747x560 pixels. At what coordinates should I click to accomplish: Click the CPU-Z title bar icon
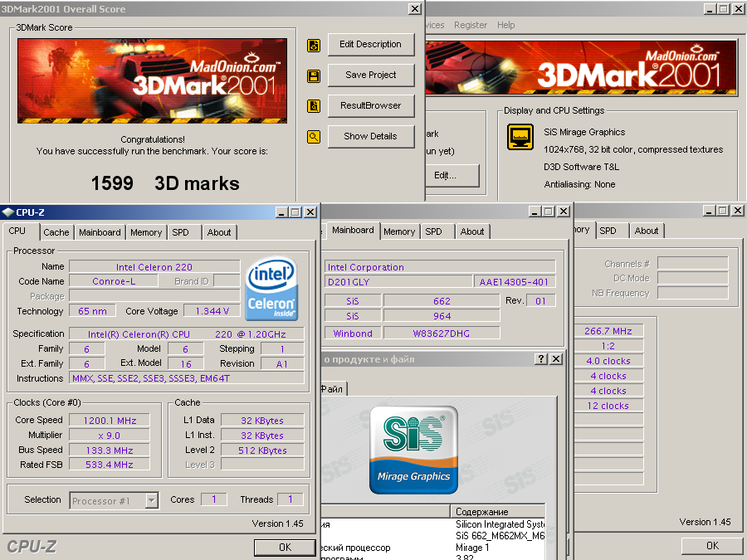click(7, 212)
